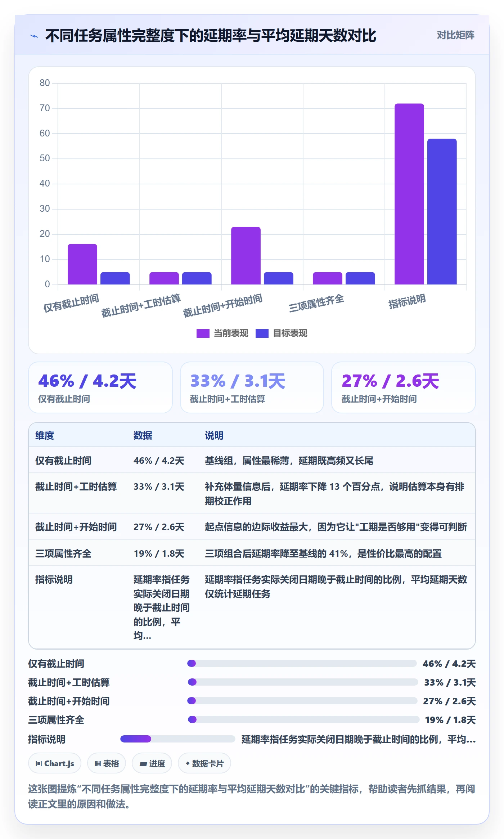Click the 指标说明 progress bar
This screenshot has height=839, width=504.
178,739
